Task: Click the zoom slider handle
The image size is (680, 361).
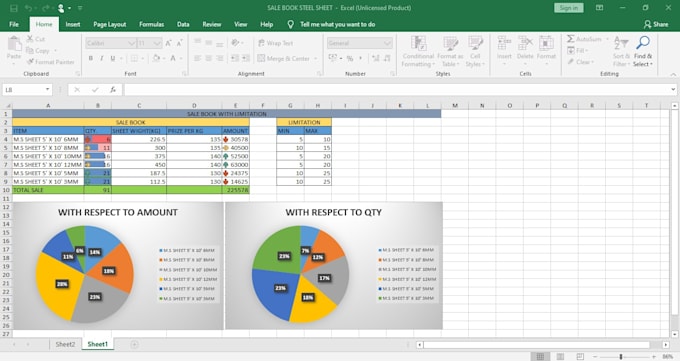Action: click(x=621, y=356)
